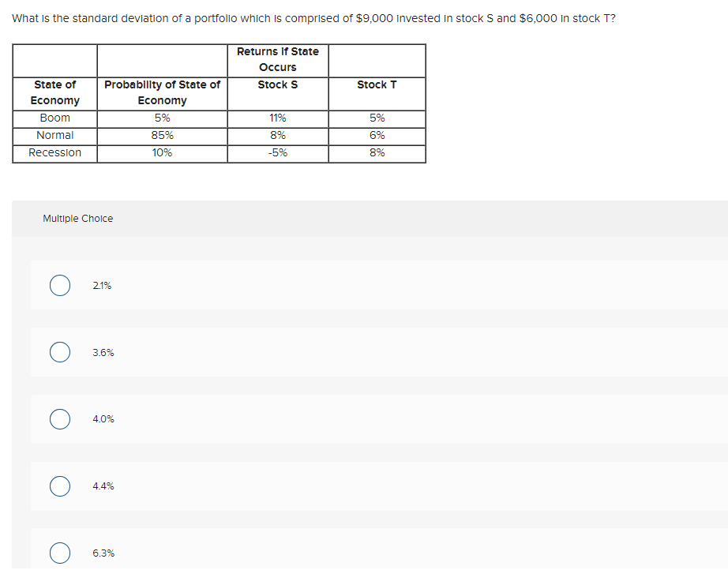
Task: Click the Returns If State Occurs header cell
Action: [x=278, y=58]
